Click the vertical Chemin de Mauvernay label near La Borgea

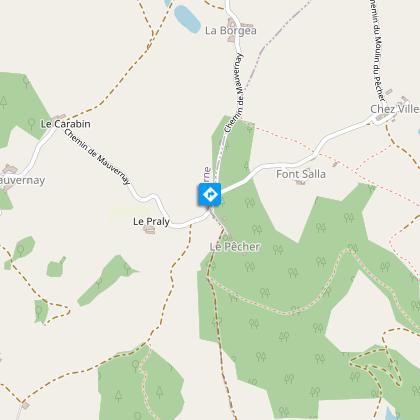point(234,93)
